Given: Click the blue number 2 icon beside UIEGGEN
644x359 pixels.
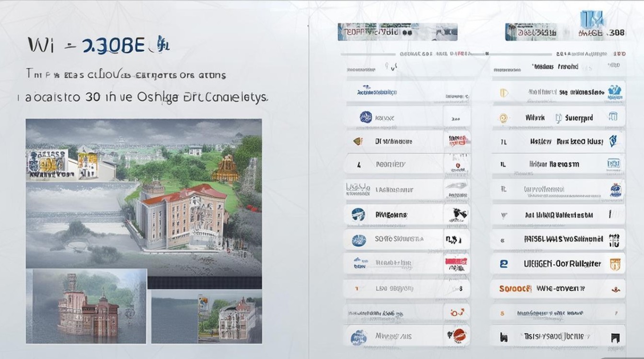Looking at the screenshot, I should [504, 263].
